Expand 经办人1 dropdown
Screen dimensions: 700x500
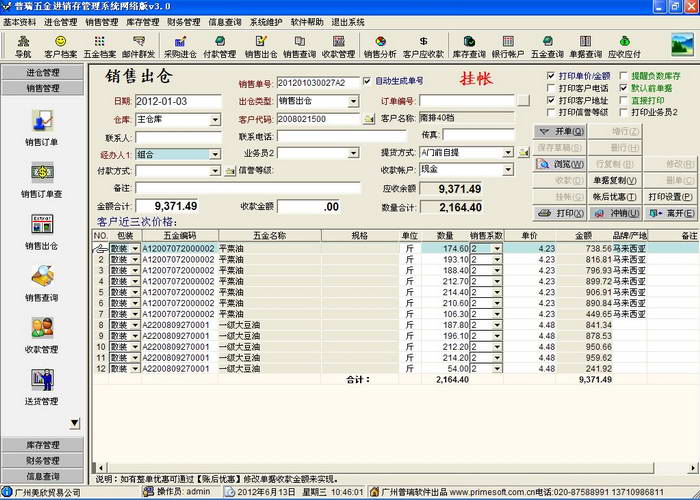point(215,154)
